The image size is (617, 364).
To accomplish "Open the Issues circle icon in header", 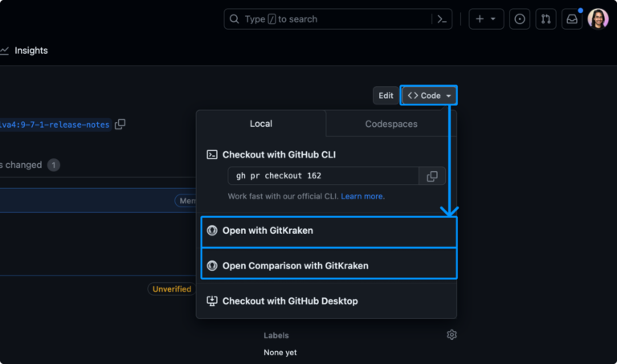I will 520,19.
